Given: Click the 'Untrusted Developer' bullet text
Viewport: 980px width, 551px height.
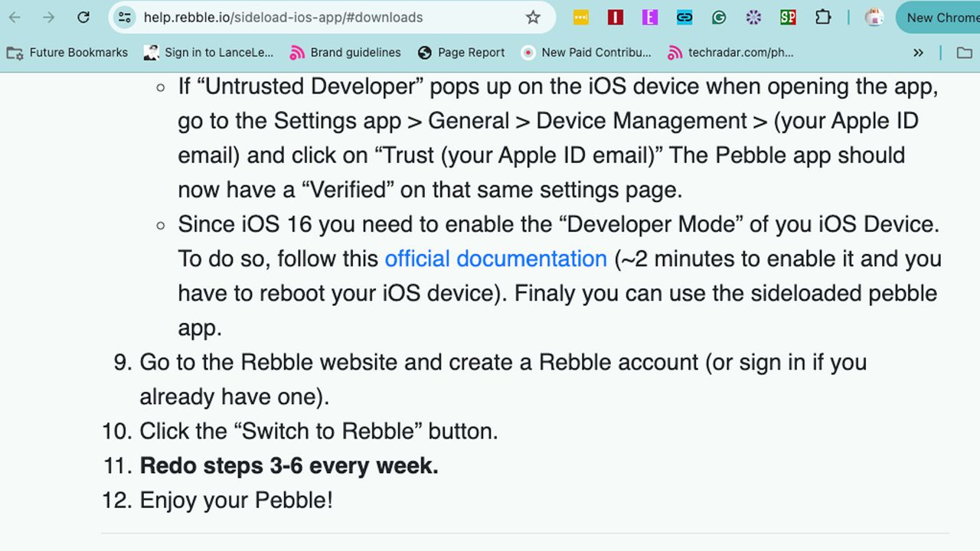Looking at the screenshot, I should tap(560, 138).
